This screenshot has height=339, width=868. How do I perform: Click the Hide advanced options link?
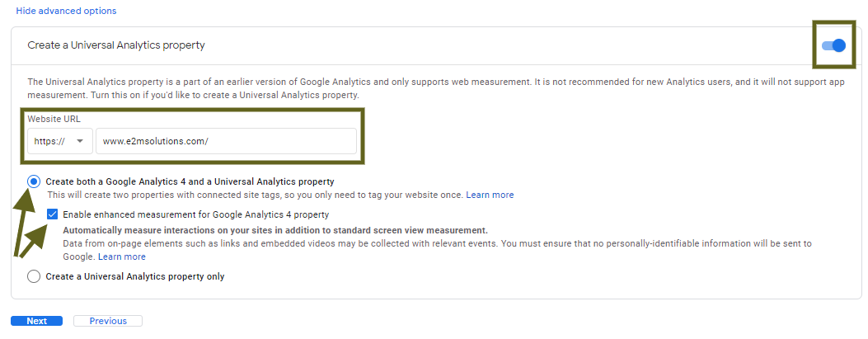pos(66,12)
